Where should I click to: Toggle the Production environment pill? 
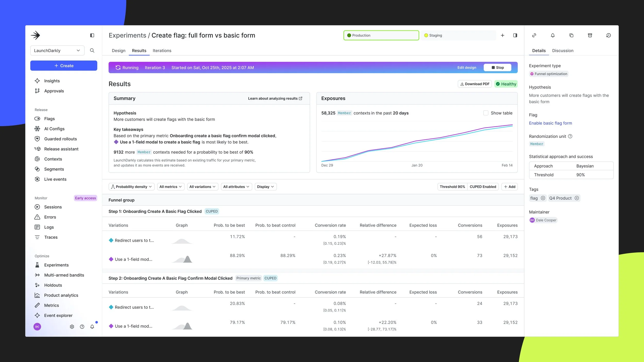[x=381, y=35]
